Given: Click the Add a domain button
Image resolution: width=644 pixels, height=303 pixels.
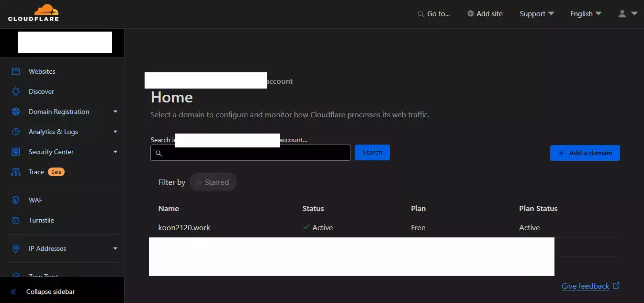Looking at the screenshot, I should (585, 153).
